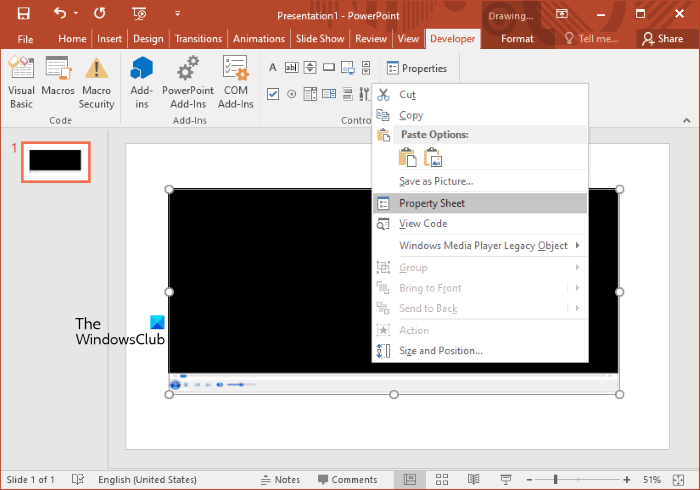The image size is (700, 490).
Task: Open the COM Add-Ins dialog
Action: click(235, 81)
